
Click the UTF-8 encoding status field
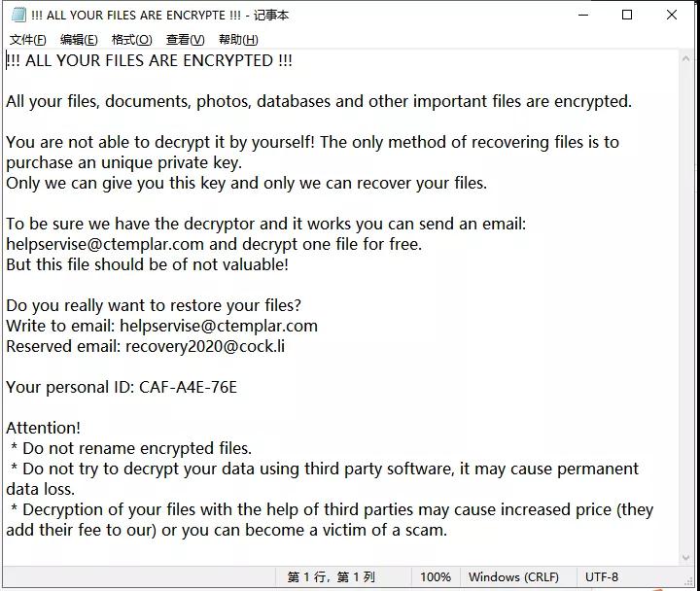point(602,577)
